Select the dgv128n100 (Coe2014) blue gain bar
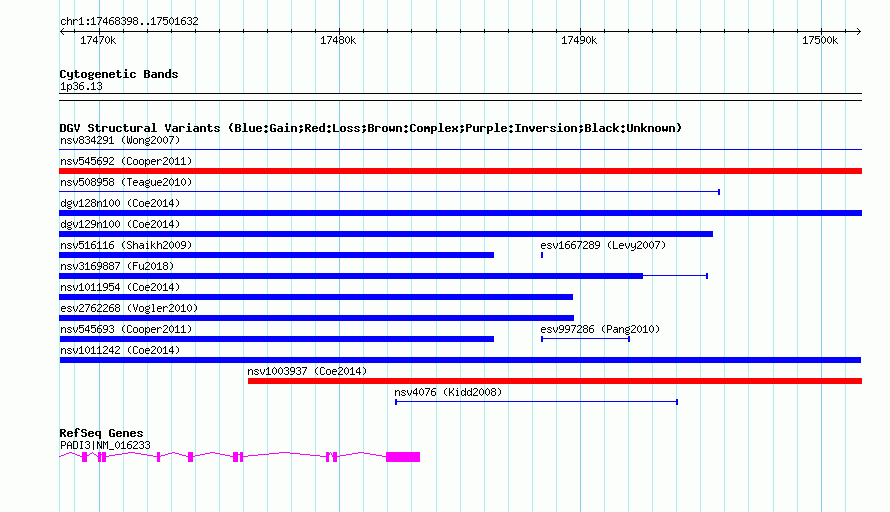 pyautogui.click(x=460, y=213)
